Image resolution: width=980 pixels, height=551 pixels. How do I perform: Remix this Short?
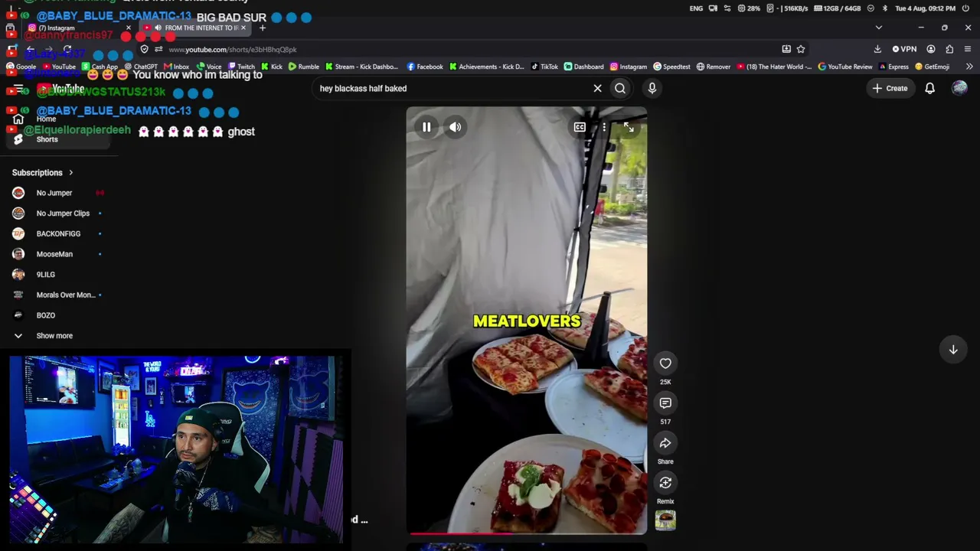pyautogui.click(x=665, y=483)
